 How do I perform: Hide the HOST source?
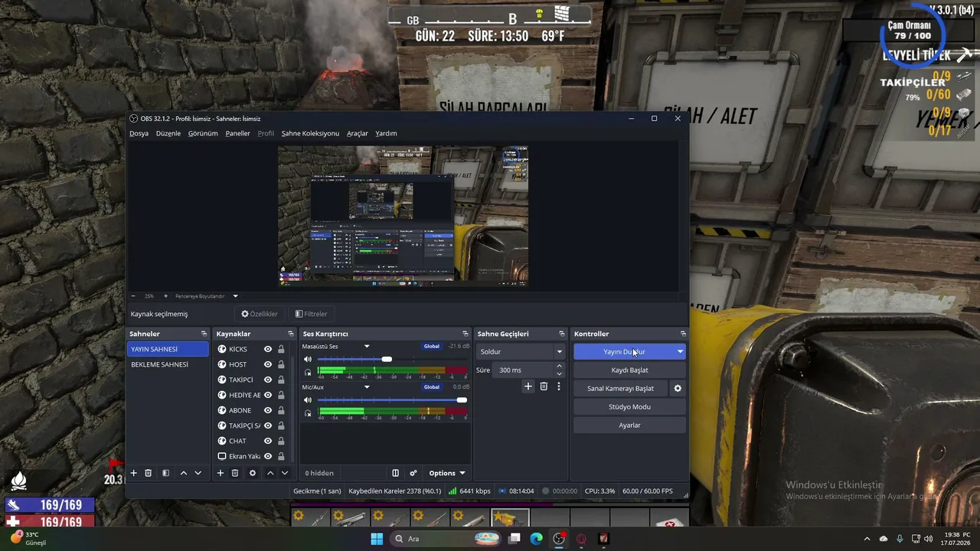pos(268,364)
